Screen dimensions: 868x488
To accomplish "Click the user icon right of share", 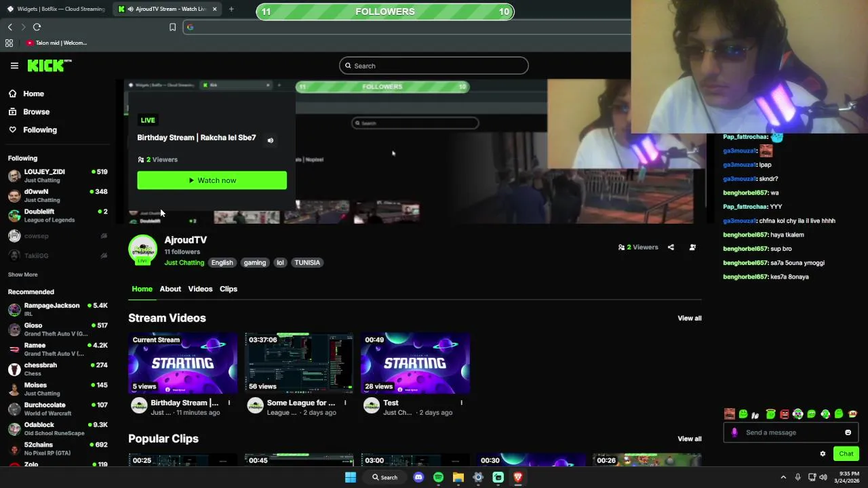I will [692, 247].
